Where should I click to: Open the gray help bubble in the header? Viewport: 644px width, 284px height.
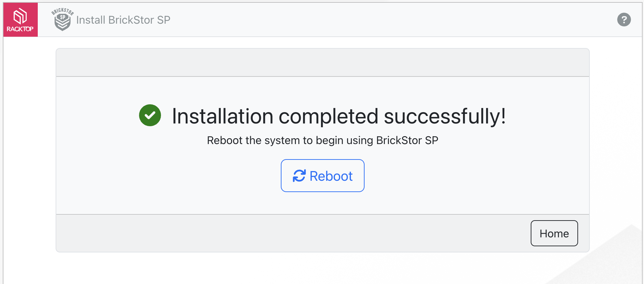(624, 20)
